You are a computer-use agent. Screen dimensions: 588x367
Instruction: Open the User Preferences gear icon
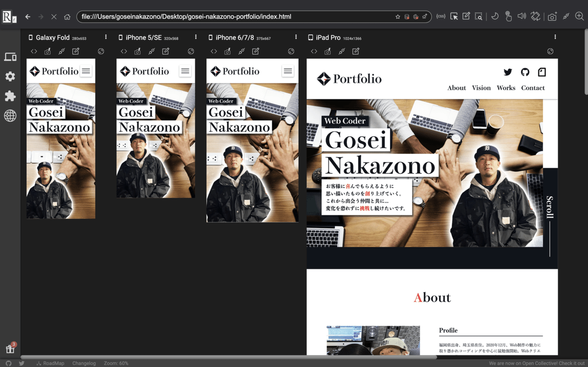click(x=10, y=76)
